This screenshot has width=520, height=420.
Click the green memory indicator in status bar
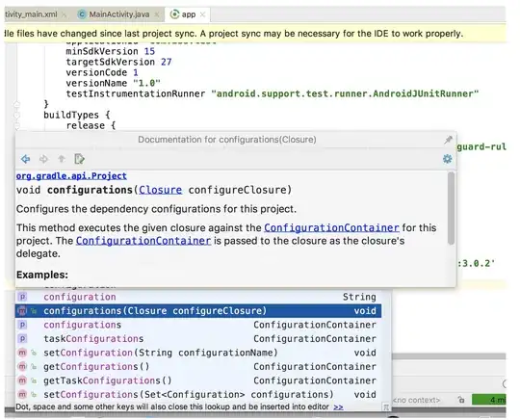[489, 400]
